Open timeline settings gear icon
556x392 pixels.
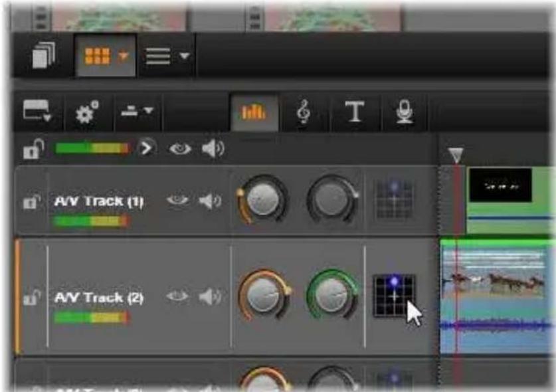pos(86,112)
